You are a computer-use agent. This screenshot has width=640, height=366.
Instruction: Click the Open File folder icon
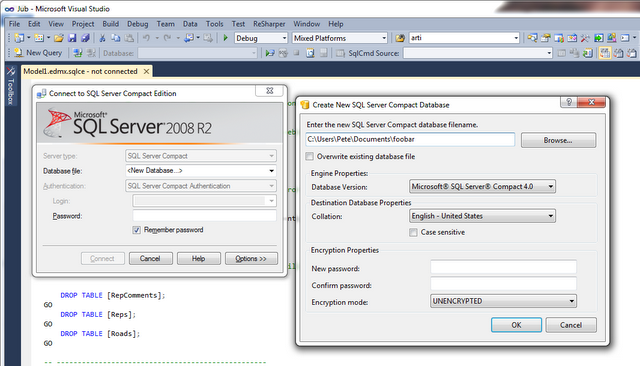(59, 38)
